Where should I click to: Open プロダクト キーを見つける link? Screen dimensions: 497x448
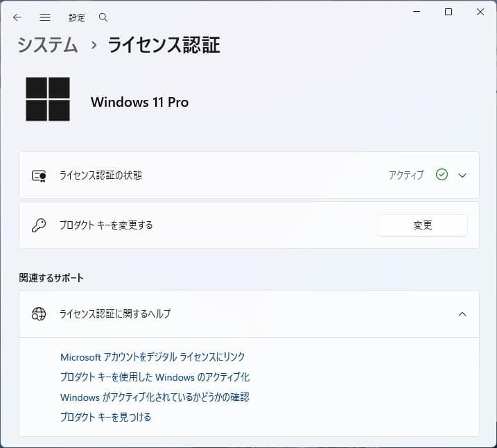tap(105, 417)
